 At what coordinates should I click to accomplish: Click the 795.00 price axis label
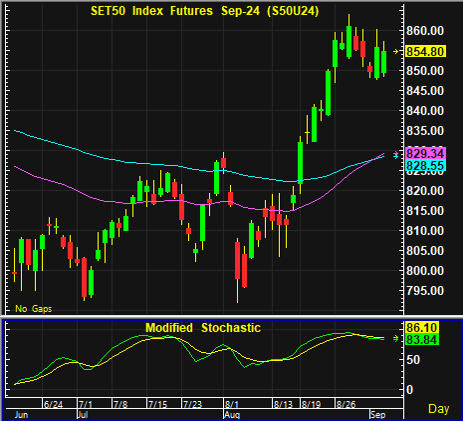point(425,291)
